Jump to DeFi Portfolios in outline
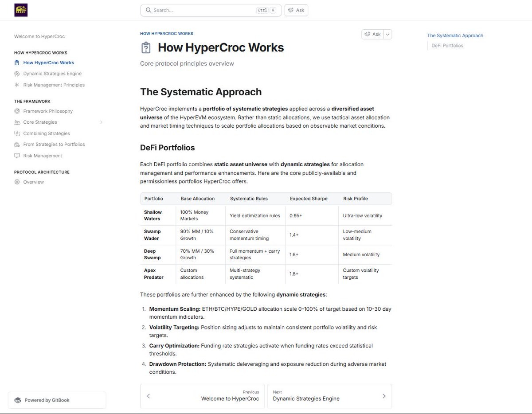 coord(447,46)
